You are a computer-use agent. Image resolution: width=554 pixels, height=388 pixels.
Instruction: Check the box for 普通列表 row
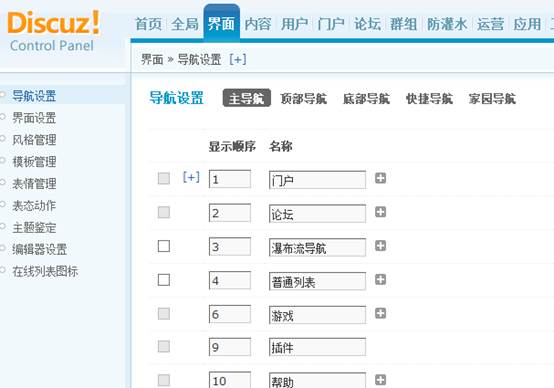pos(164,280)
